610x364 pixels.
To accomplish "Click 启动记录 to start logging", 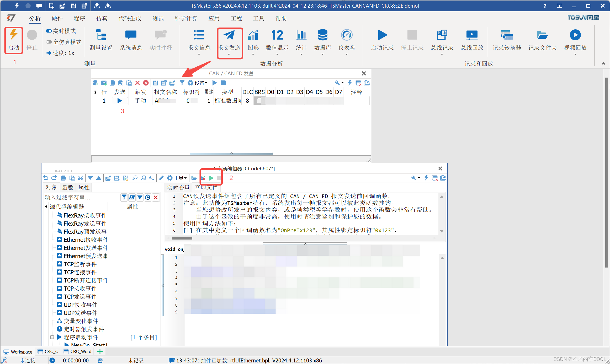I will [382, 40].
